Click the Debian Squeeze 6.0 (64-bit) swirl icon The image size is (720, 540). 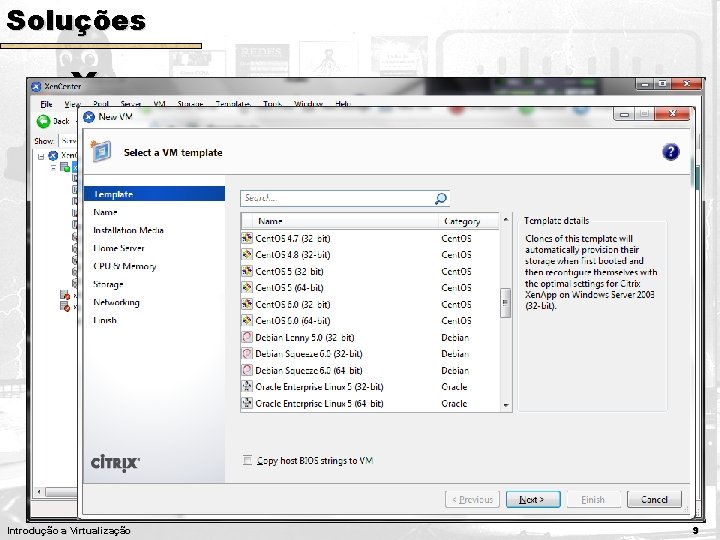click(x=247, y=370)
